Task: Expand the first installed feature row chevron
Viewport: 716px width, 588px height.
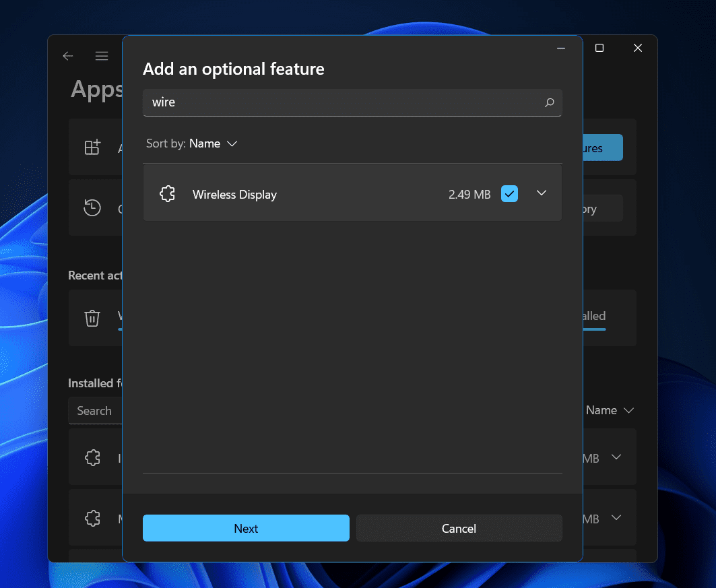Action: tap(616, 457)
